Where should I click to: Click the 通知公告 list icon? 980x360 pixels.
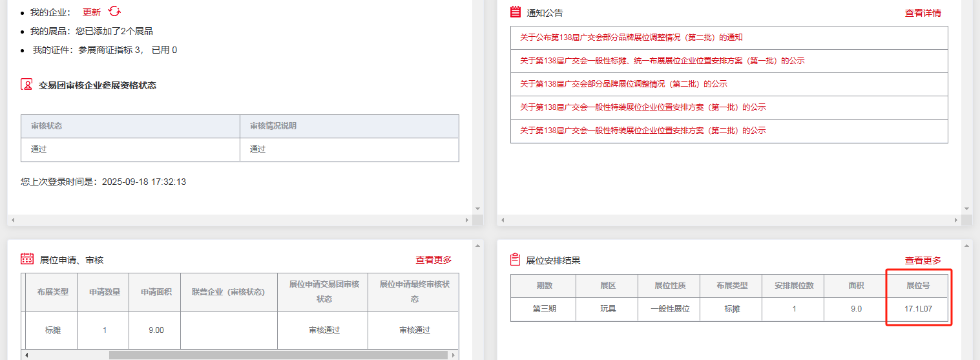pos(515,12)
